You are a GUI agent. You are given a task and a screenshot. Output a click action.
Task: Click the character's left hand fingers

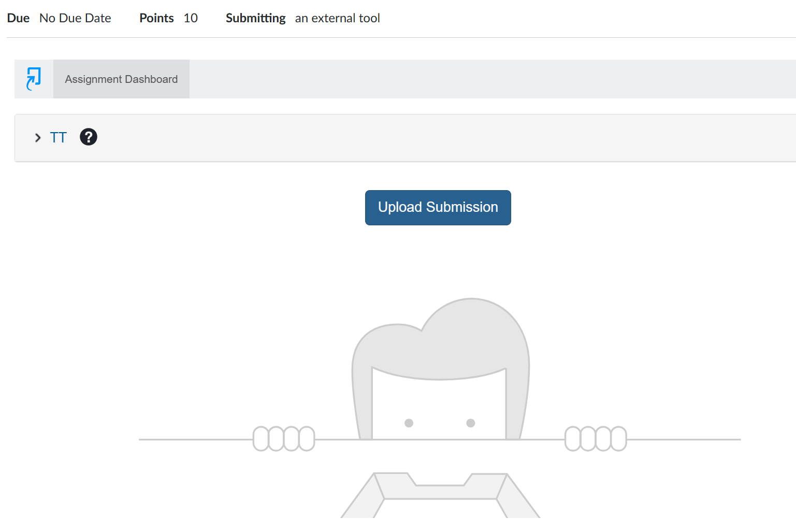pos(284,439)
